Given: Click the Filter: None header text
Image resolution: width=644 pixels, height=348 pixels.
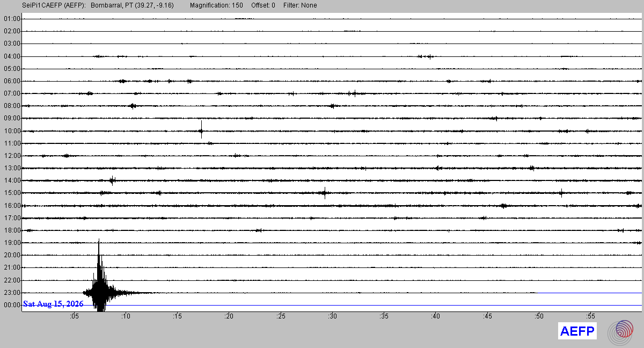Looking at the screenshot, I should pyautogui.click(x=300, y=5).
